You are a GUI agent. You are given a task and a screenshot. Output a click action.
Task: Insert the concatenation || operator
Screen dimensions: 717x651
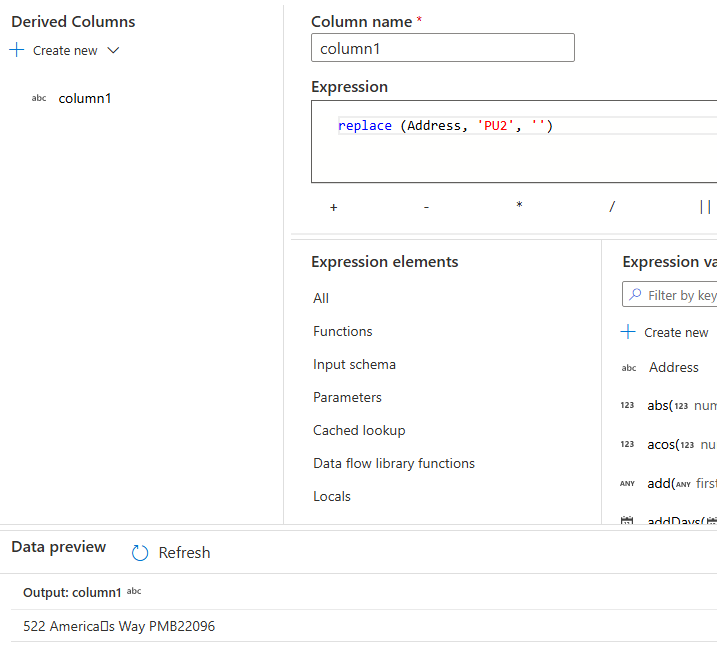705,207
